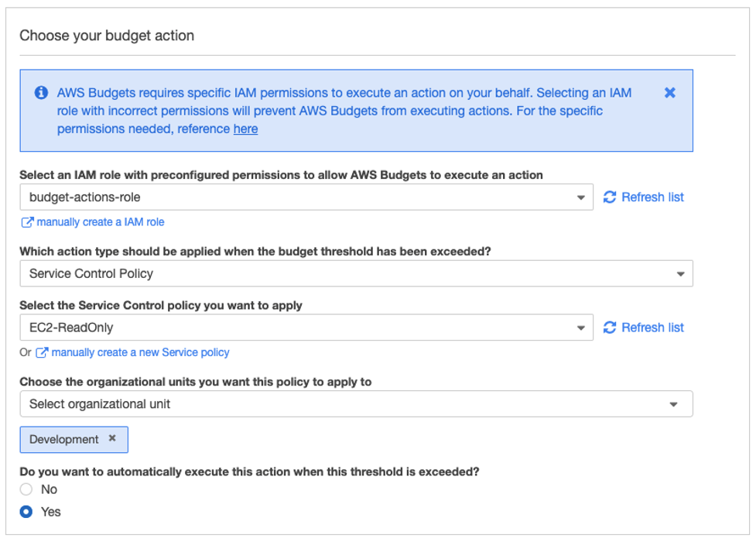Remove the Development organizational unit tag
Image resolution: width=756 pixels, height=542 pixels.
[x=113, y=439]
